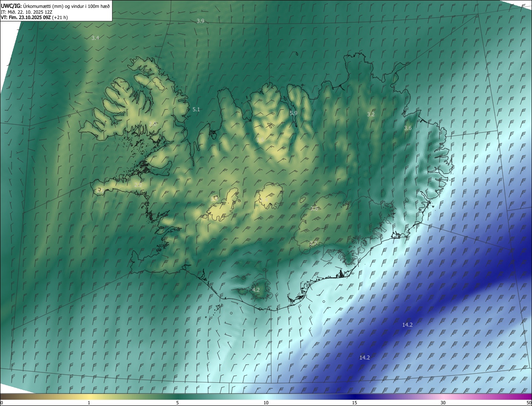Click the '5.9' value label on the map
The width and height of the screenshot is (532, 406).
point(293,113)
